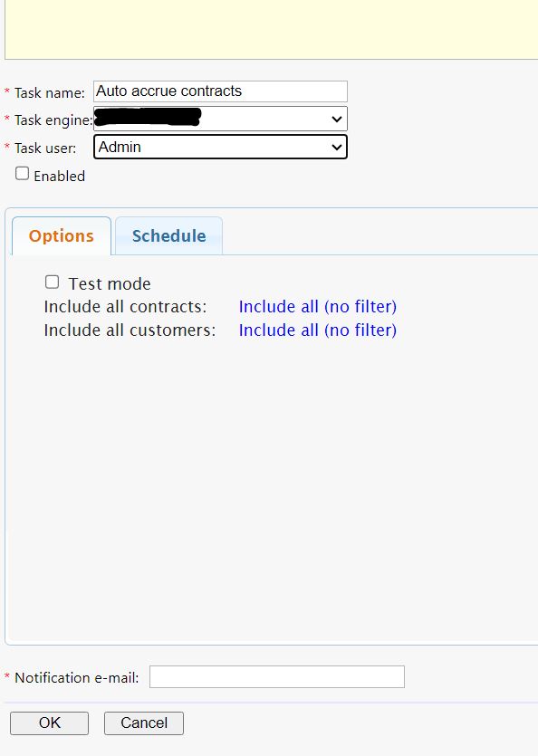Click the Test mode label text
Viewport: 538px width, 756px height.
[110, 283]
